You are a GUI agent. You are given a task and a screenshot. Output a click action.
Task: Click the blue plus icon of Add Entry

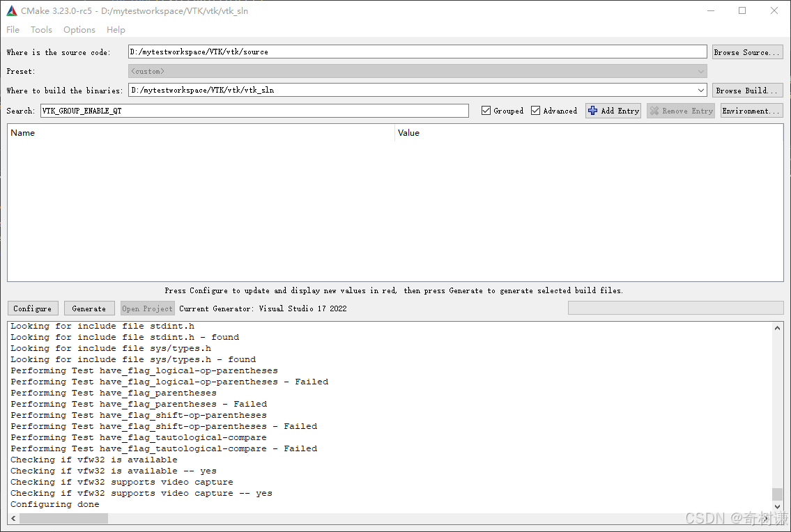[x=593, y=111]
